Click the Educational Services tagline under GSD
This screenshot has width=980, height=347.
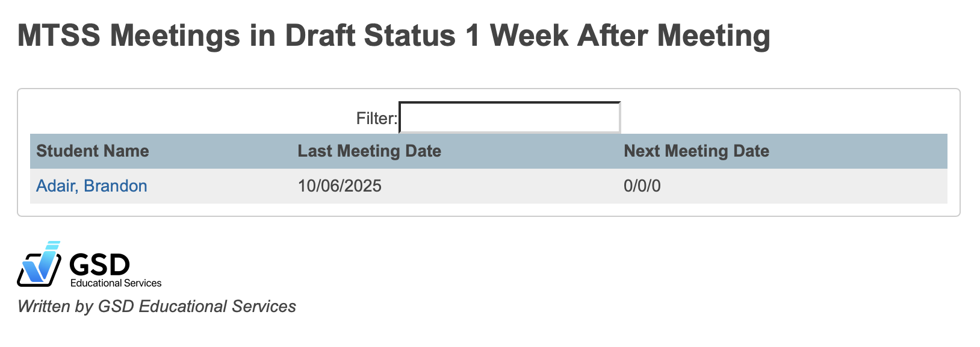(115, 282)
